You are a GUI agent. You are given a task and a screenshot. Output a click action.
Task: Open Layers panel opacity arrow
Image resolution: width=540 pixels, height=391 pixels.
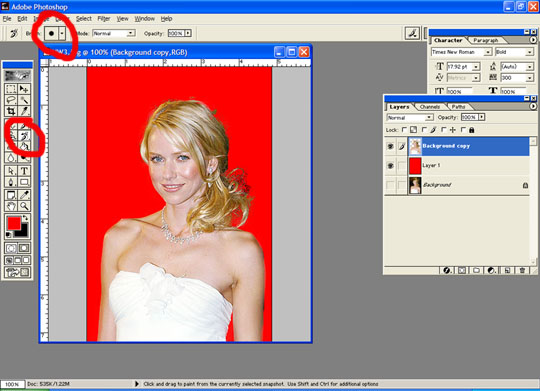pos(481,117)
